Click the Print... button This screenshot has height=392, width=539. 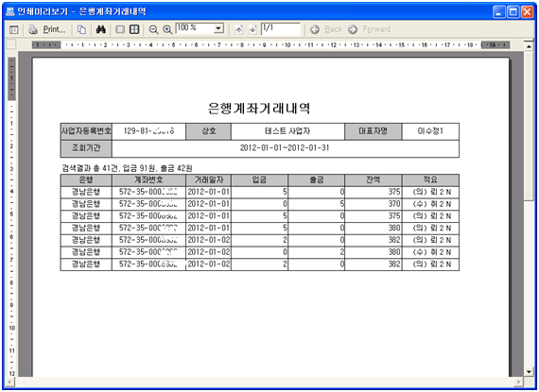point(54,29)
